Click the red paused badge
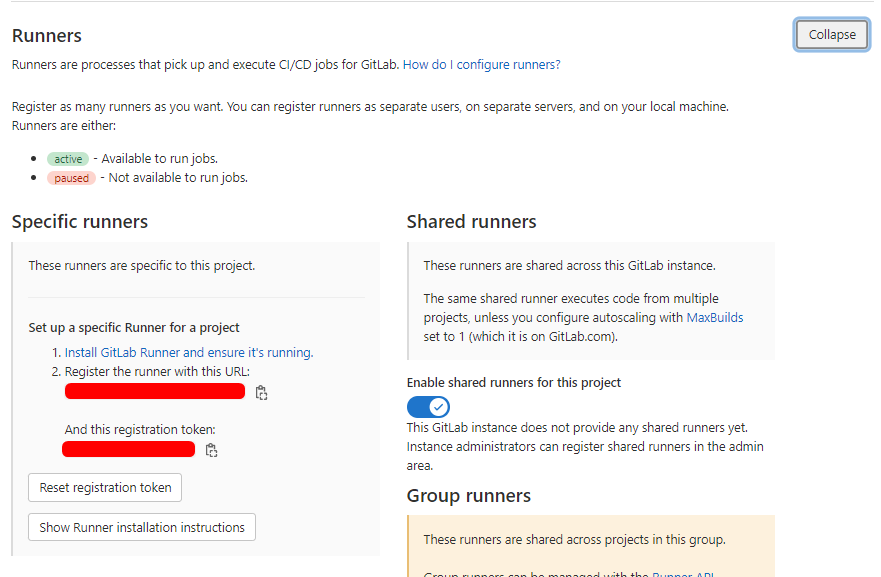 coord(71,178)
